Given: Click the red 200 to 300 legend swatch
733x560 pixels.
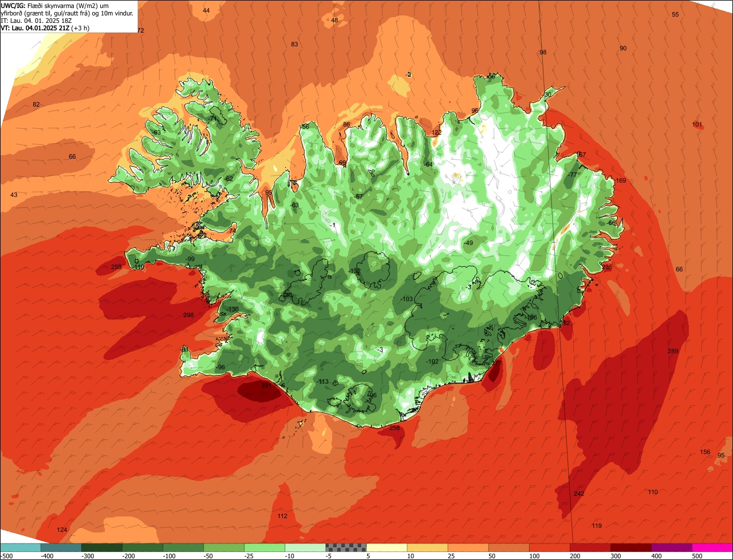Looking at the screenshot, I should click(590, 547).
